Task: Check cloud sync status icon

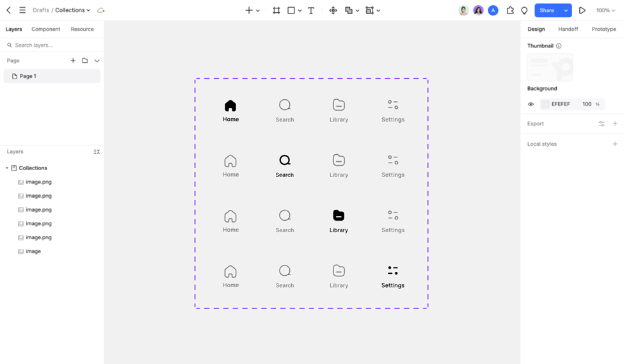Action: [x=101, y=10]
